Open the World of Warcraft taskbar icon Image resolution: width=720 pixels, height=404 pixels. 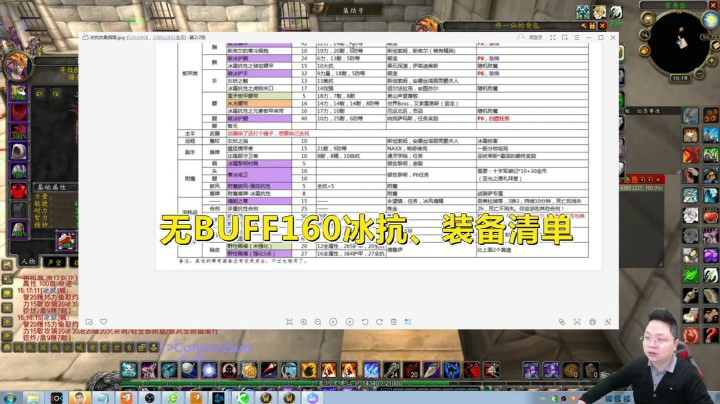tap(266, 398)
